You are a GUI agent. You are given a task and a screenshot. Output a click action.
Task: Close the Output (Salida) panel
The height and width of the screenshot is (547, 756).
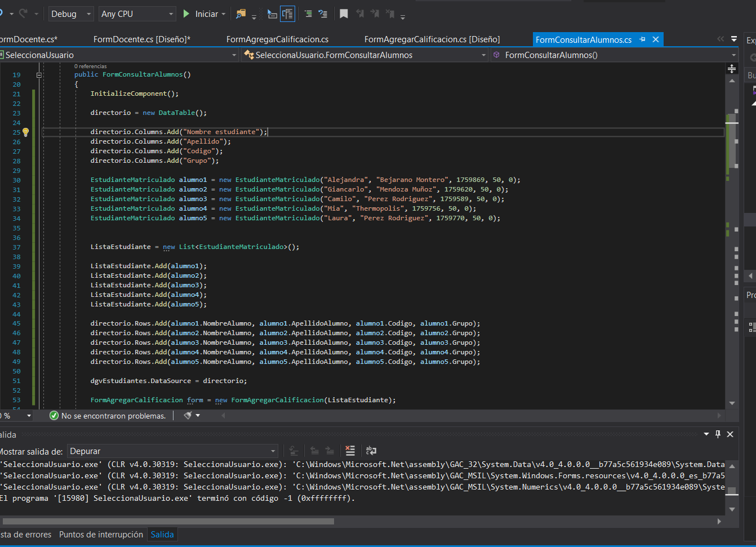(x=730, y=434)
